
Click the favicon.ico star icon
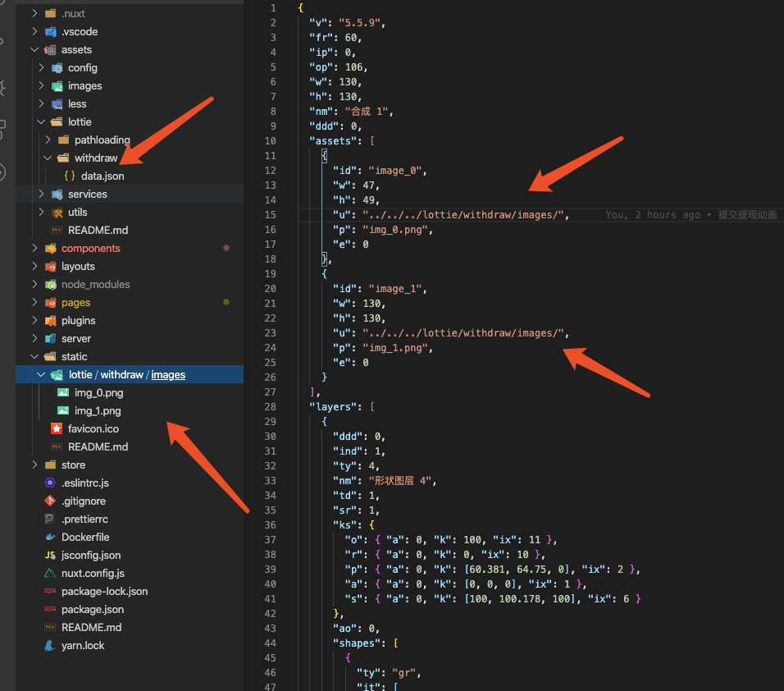pyautogui.click(x=57, y=428)
